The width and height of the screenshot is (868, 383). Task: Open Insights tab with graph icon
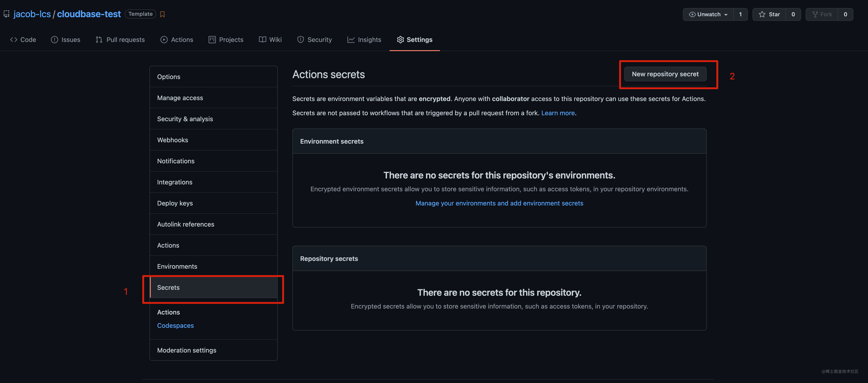click(364, 40)
